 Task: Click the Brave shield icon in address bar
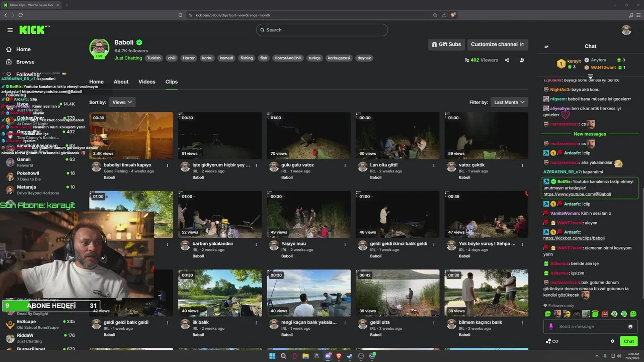[453, 15]
